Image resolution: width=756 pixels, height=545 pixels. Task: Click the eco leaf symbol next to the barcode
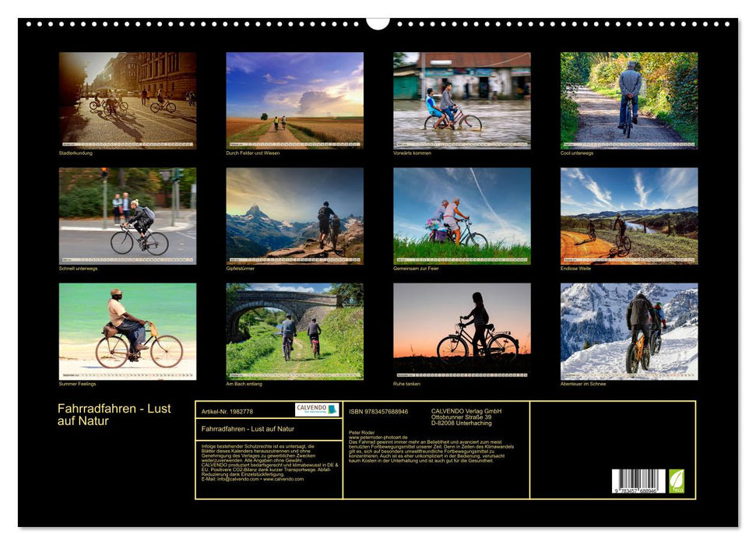pos(677,480)
